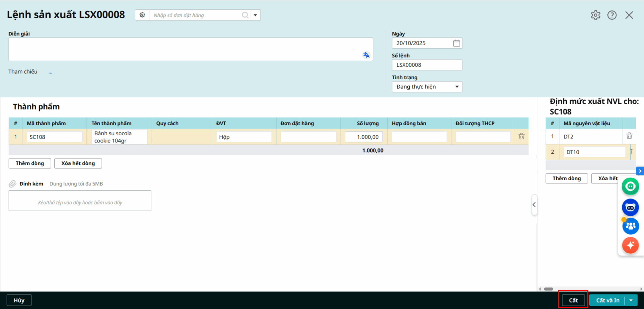Click the Hủy cancel button
Viewport: 644px width, 309px height.
click(19, 300)
